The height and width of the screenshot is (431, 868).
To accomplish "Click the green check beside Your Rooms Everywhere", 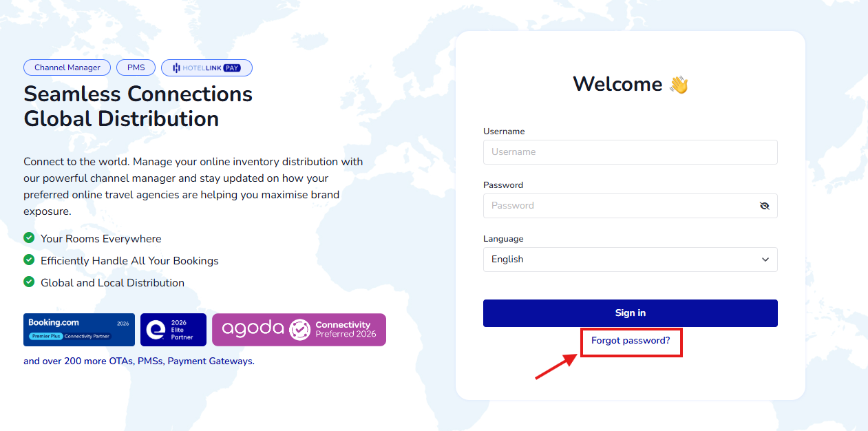I will point(29,238).
